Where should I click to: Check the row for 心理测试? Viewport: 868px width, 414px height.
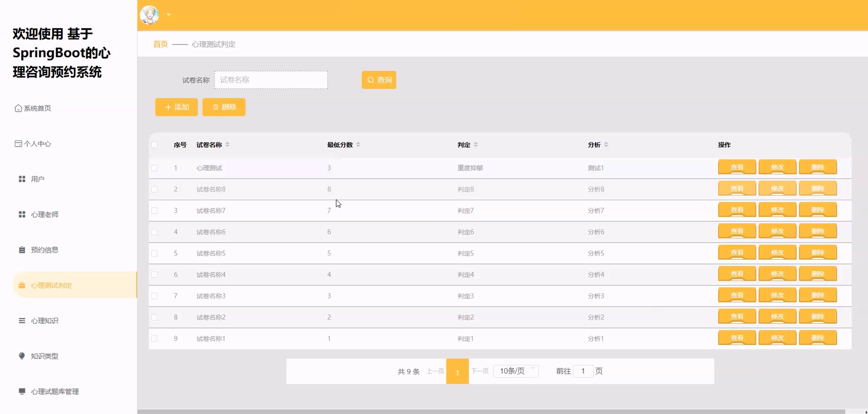tap(154, 168)
